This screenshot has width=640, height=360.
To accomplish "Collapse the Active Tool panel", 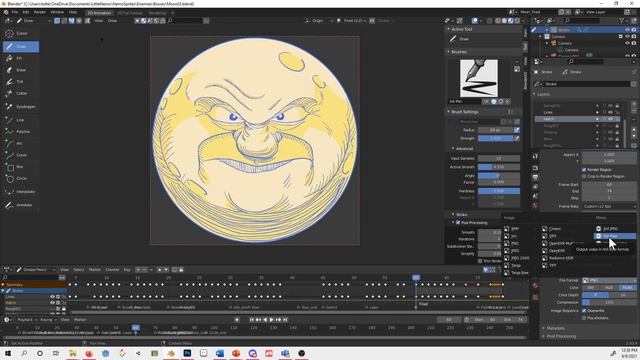I will (449, 29).
